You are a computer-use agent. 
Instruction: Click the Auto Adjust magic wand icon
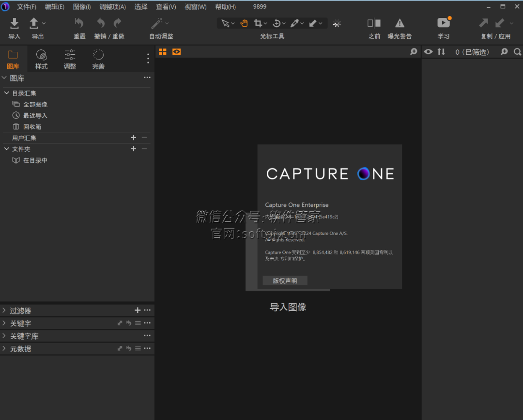click(156, 23)
